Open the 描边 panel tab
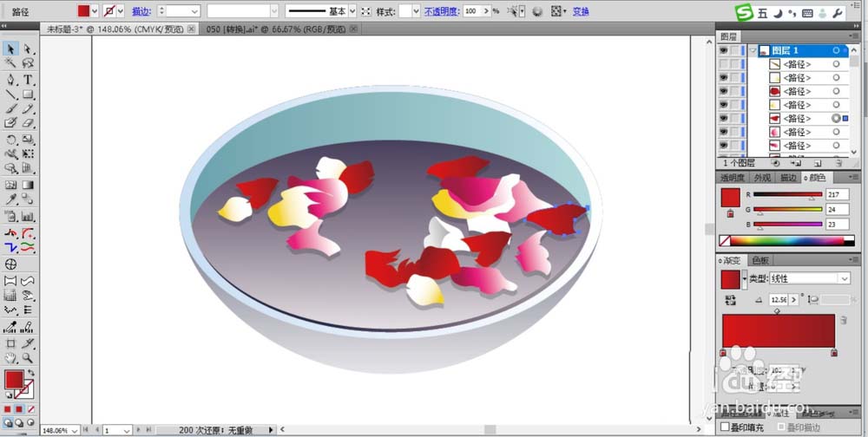The height and width of the screenshot is (437, 868). [788, 178]
